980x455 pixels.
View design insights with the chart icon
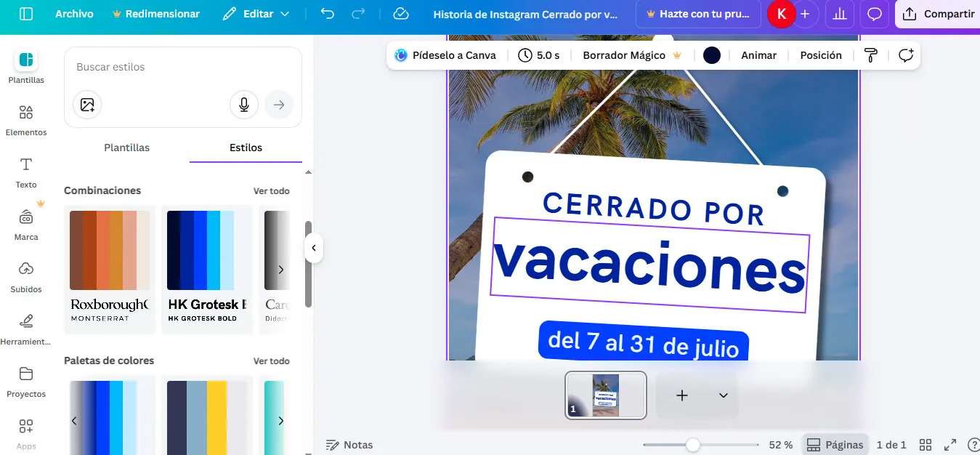pos(839,14)
